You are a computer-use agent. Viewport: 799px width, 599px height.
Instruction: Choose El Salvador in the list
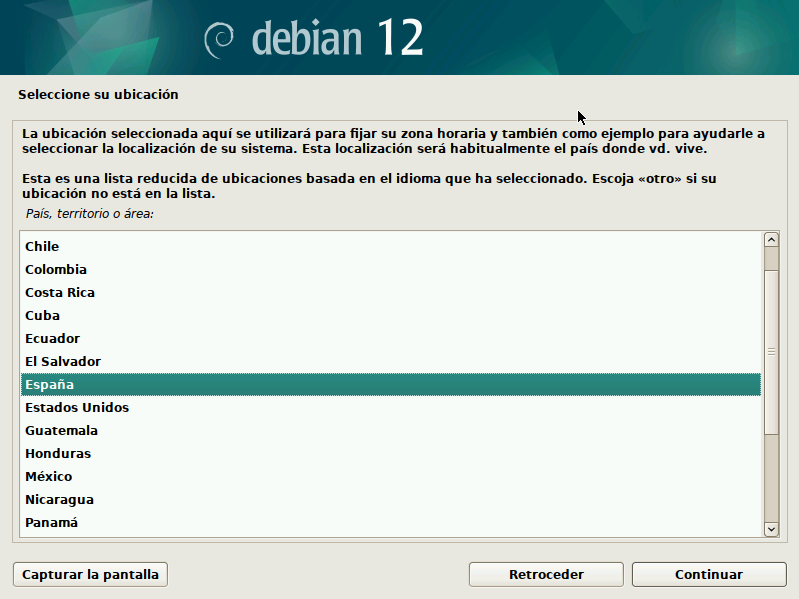[x=63, y=362]
